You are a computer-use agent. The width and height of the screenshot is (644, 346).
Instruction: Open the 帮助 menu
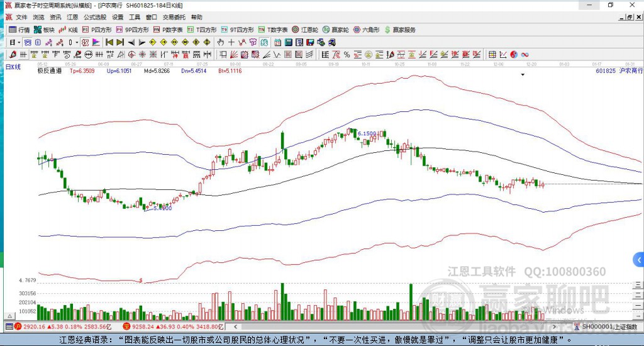click(x=196, y=17)
